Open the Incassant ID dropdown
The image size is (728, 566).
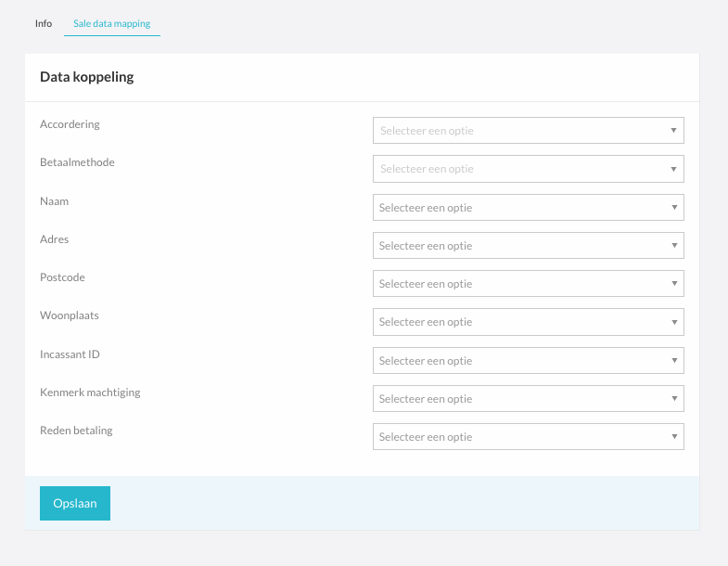529,361
